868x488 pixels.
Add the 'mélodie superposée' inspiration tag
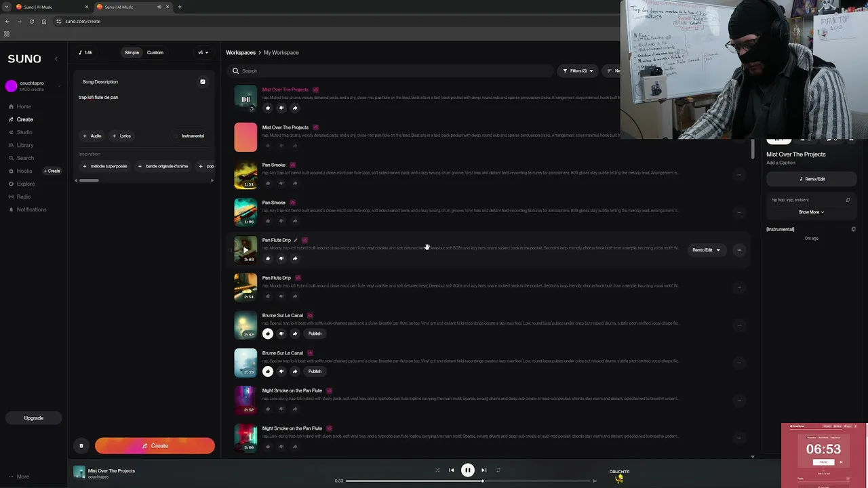point(104,166)
